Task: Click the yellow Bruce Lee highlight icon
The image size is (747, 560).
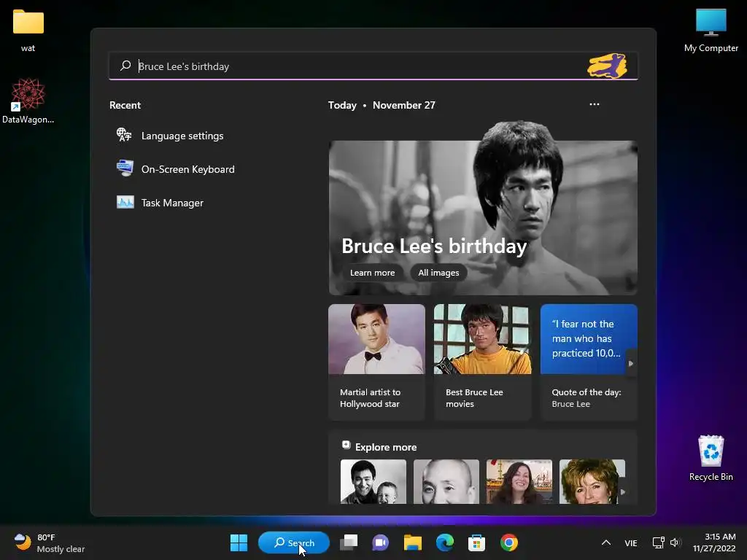Action: (x=607, y=66)
